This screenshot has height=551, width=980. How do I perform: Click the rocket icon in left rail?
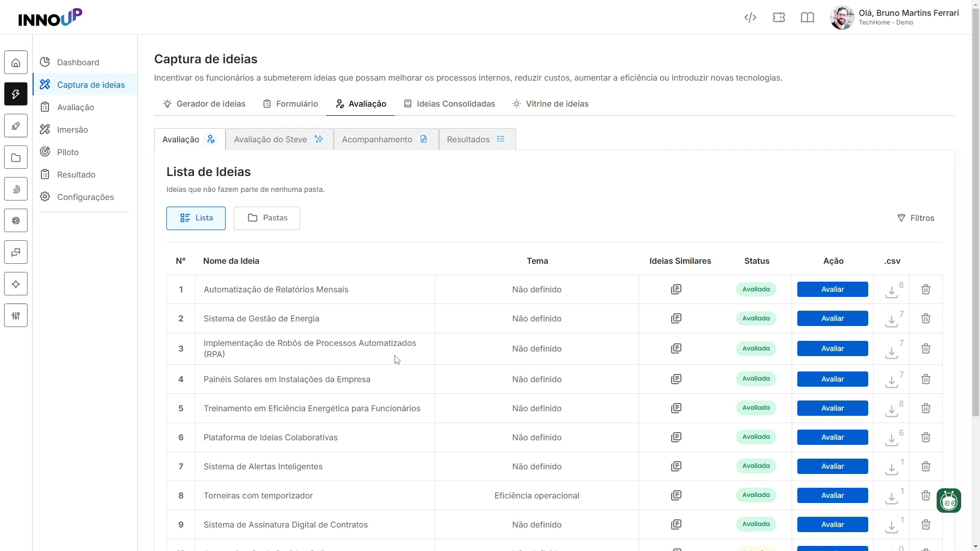point(16,126)
